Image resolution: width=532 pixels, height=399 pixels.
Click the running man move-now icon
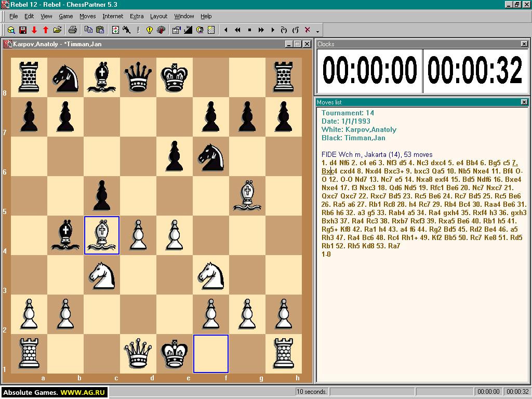point(127,30)
